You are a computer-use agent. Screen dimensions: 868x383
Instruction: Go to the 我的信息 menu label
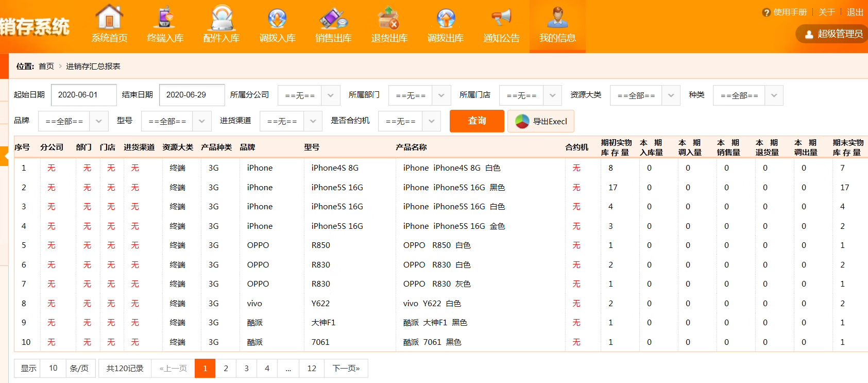pyautogui.click(x=557, y=38)
